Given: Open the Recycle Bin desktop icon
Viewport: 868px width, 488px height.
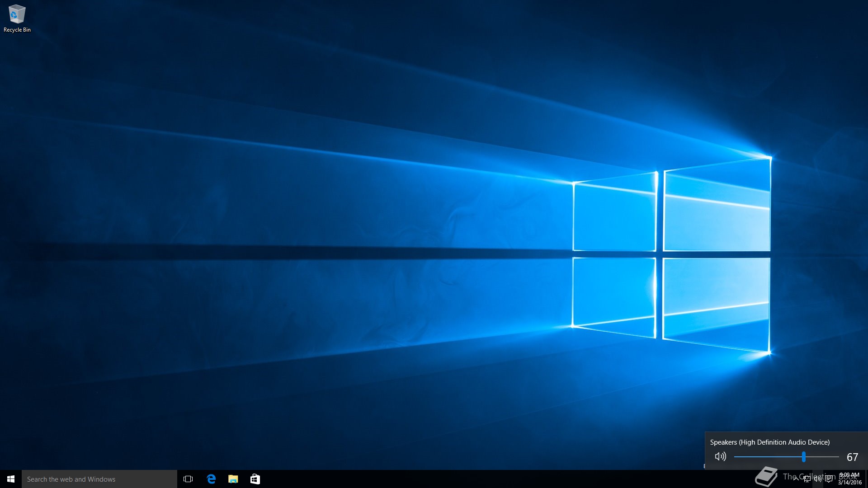Looking at the screenshot, I should click(17, 14).
